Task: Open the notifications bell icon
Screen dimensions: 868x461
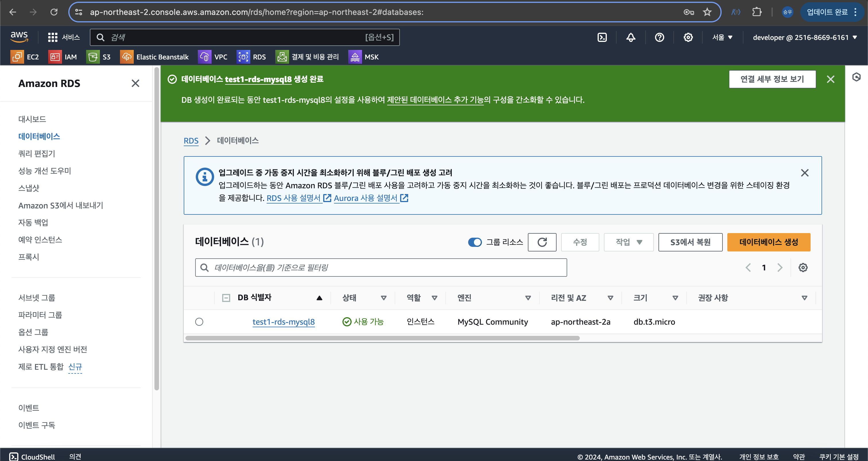Action: click(x=631, y=37)
